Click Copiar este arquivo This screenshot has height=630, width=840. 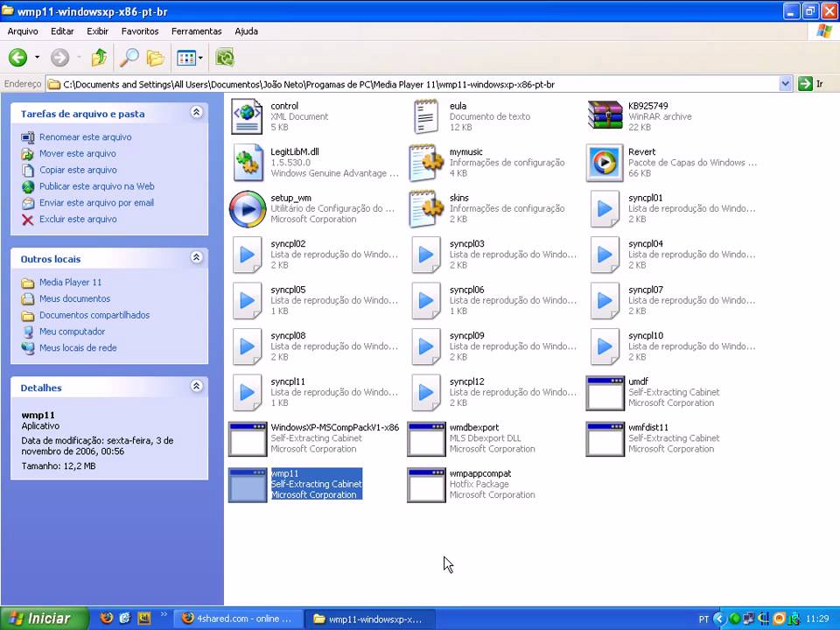pos(78,171)
